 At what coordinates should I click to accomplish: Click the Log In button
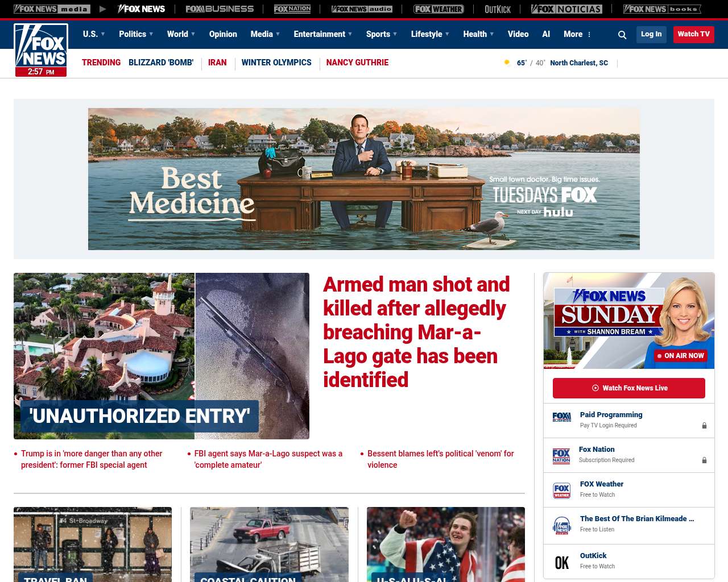tap(651, 34)
